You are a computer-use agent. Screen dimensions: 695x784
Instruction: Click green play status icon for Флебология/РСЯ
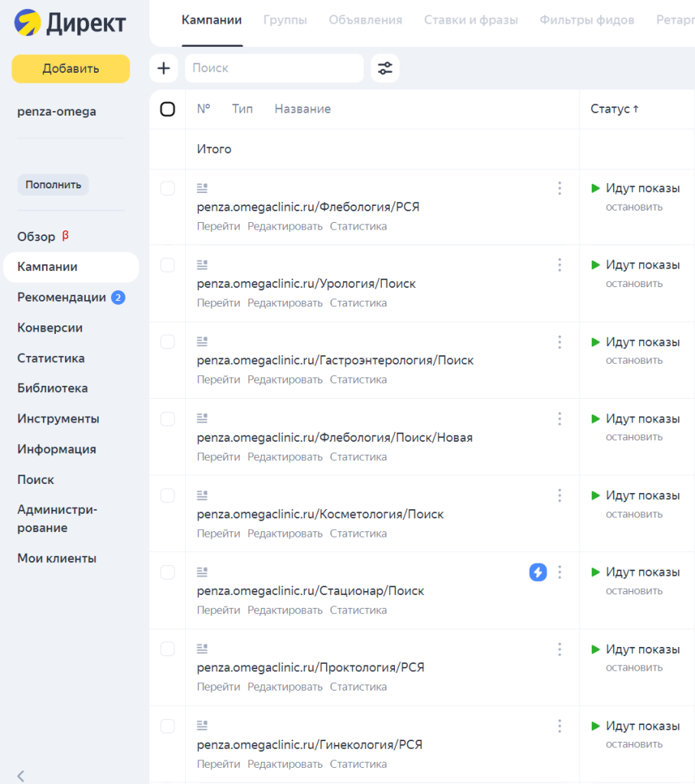[595, 188]
